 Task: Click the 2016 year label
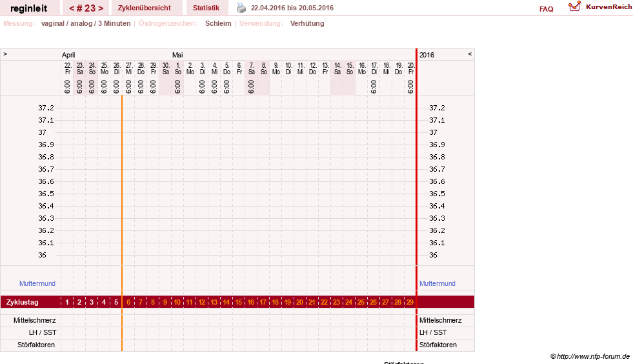pos(427,55)
